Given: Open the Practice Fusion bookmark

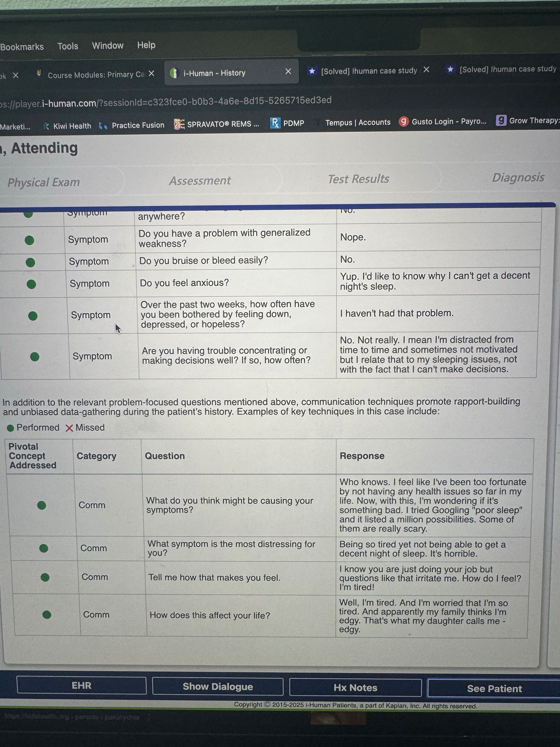Looking at the screenshot, I should pyautogui.click(x=132, y=125).
